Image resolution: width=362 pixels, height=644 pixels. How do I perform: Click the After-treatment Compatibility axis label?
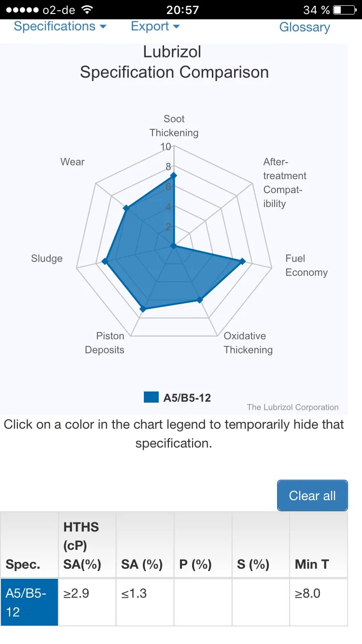tap(285, 182)
